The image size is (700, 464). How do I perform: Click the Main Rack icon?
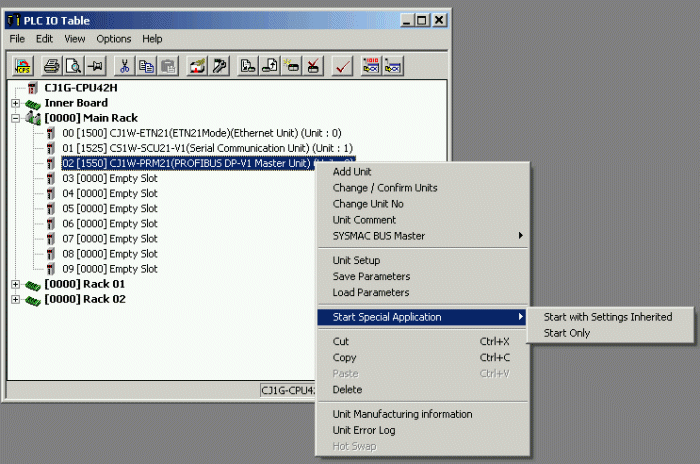(x=33, y=118)
